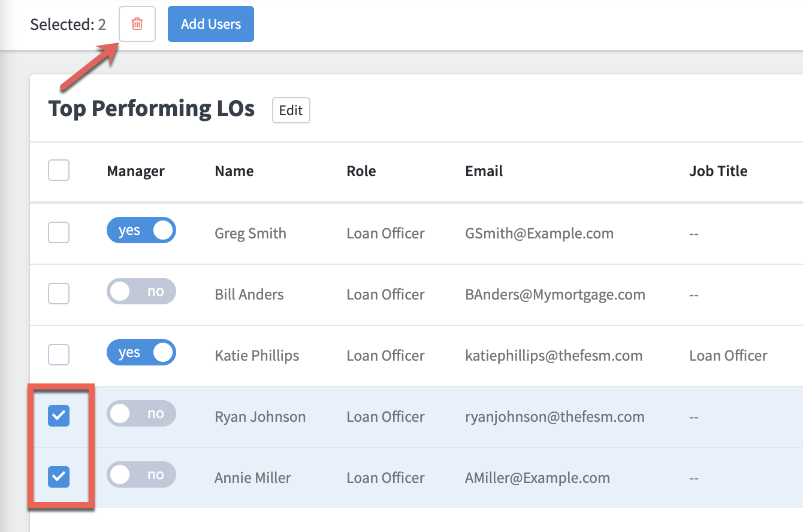
Task: Click the Name column header
Action: [x=234, y=171]
